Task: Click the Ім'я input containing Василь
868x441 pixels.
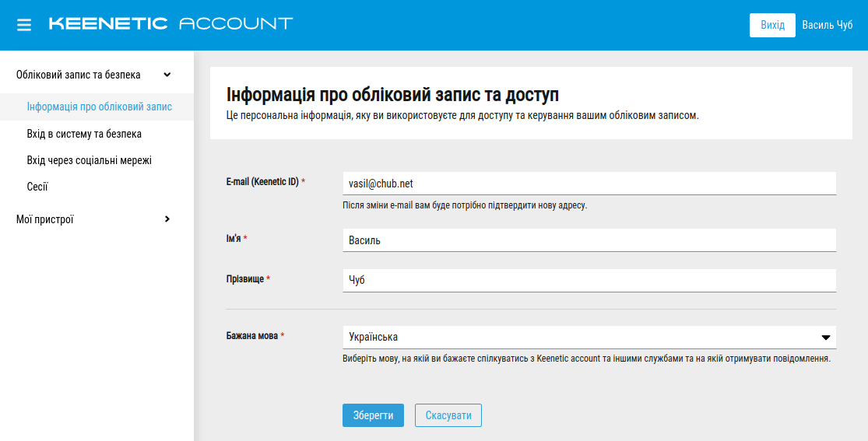Action: (589, 240)
